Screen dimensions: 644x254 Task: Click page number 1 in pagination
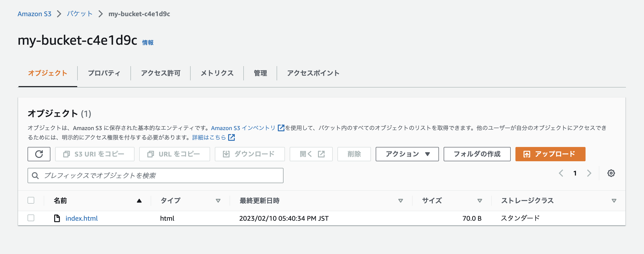(x=575, y=173)
